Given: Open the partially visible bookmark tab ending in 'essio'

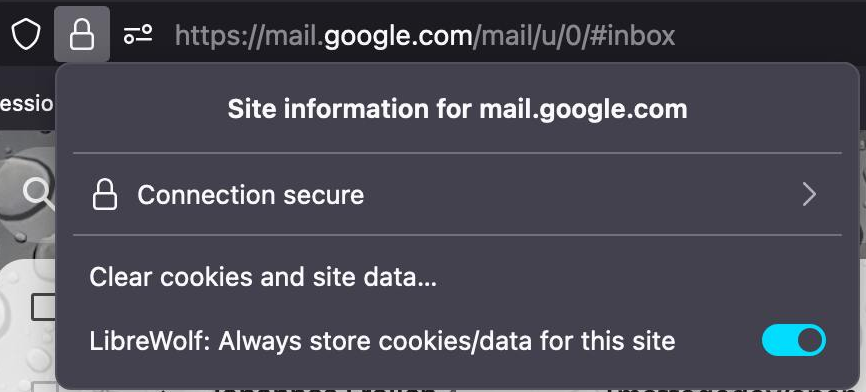Looking at the screenshot, I should [27, 104].
